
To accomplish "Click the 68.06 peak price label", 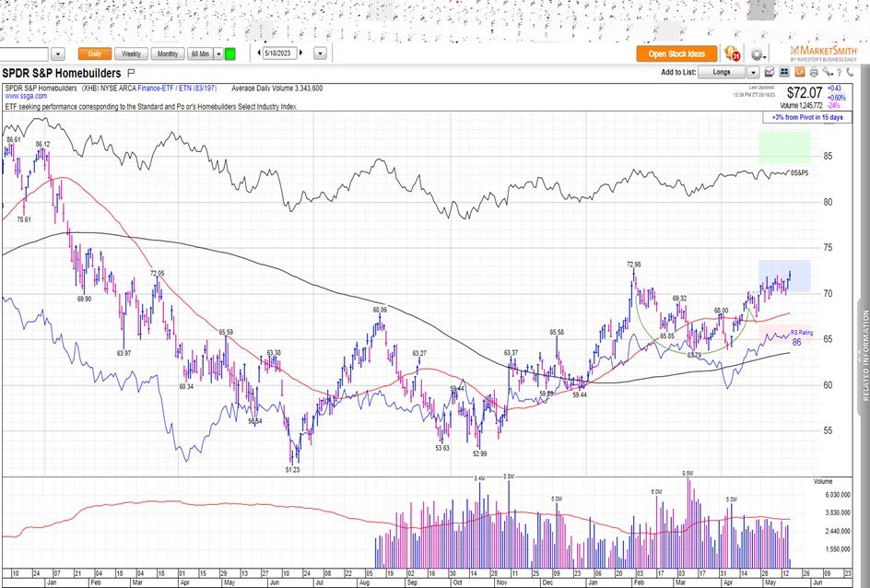I will pos(380,310).
